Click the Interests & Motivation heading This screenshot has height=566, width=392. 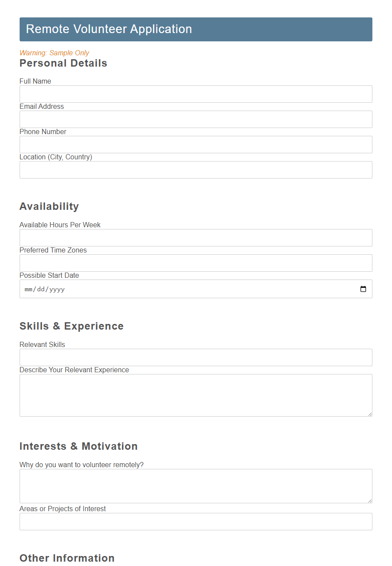coord(78,446)
